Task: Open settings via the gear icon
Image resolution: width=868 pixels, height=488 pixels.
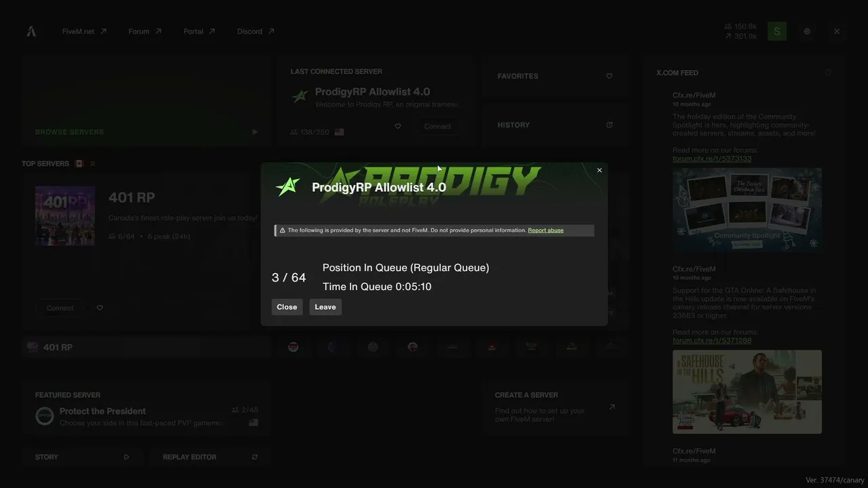Action: pyautogui.click(x=807, y=31)
